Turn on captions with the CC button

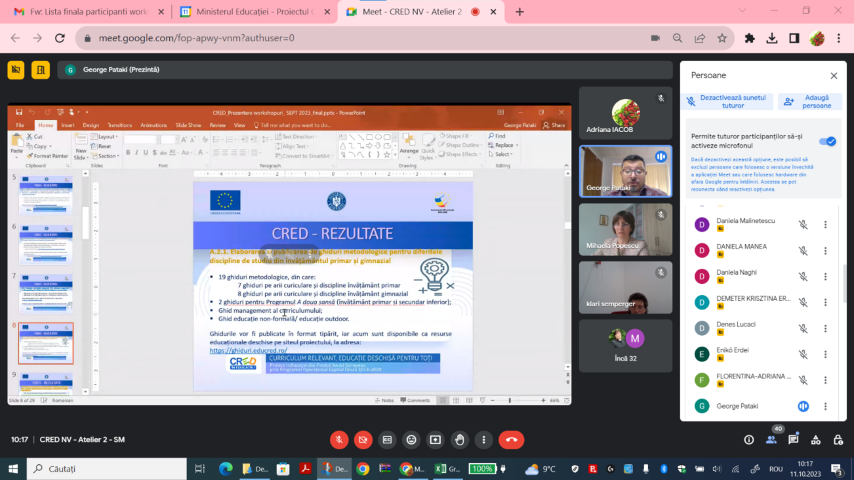(387, 439)
